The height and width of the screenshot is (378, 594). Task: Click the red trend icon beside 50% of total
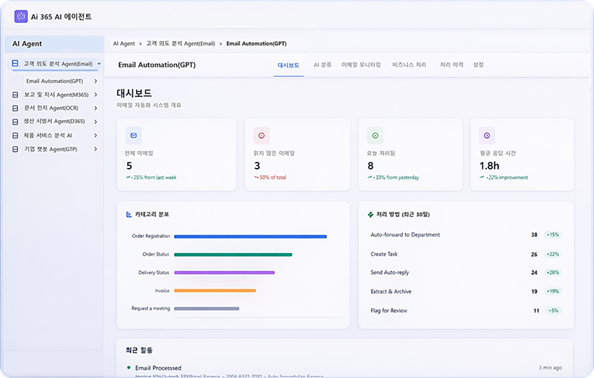[256, 177]
